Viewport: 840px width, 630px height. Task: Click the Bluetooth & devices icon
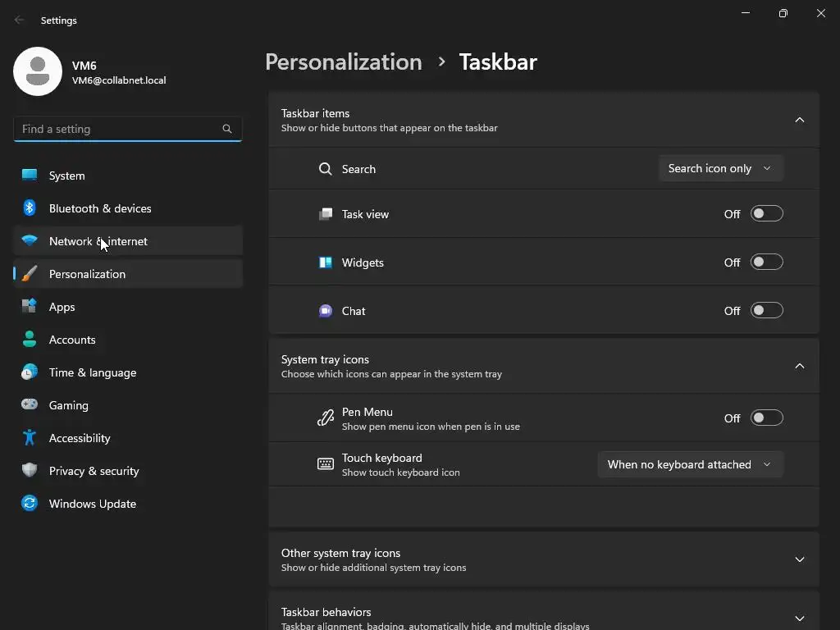click(x=30, y=208)
